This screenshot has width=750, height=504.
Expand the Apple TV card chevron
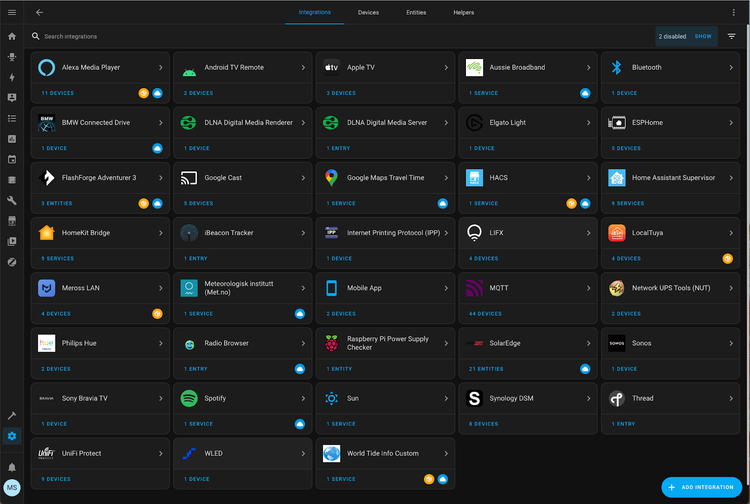[x=446, y=67]
